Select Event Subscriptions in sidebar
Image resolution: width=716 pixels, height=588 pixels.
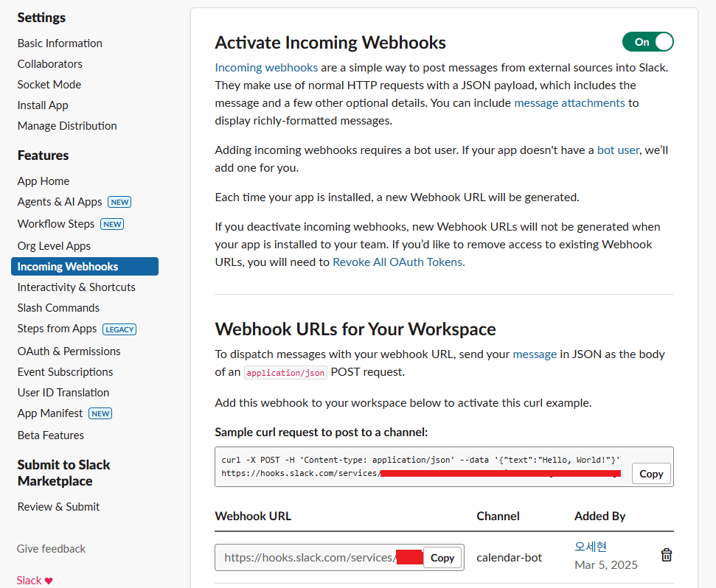click(66, 372)
